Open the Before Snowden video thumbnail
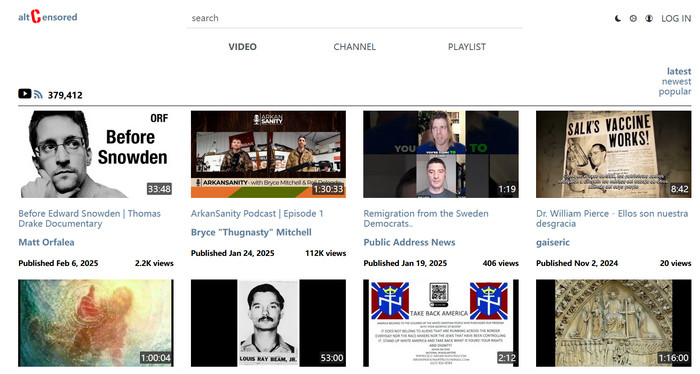This screenshot has height=374, width=700. click(x=96, y=154)
